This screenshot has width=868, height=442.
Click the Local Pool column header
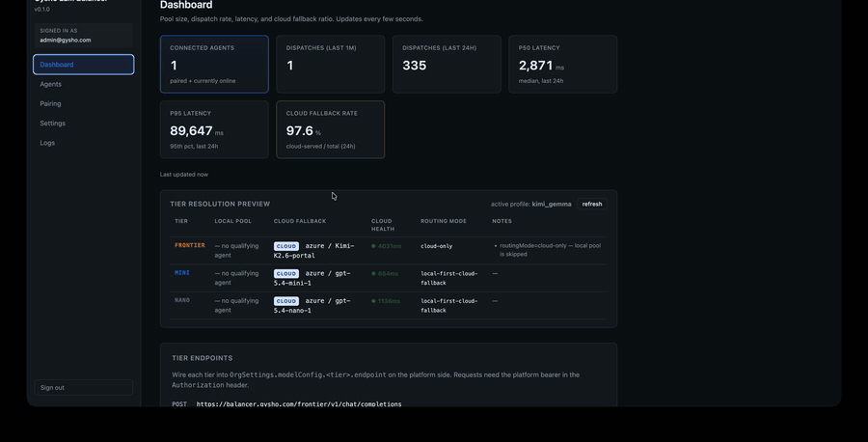(233, 221)
